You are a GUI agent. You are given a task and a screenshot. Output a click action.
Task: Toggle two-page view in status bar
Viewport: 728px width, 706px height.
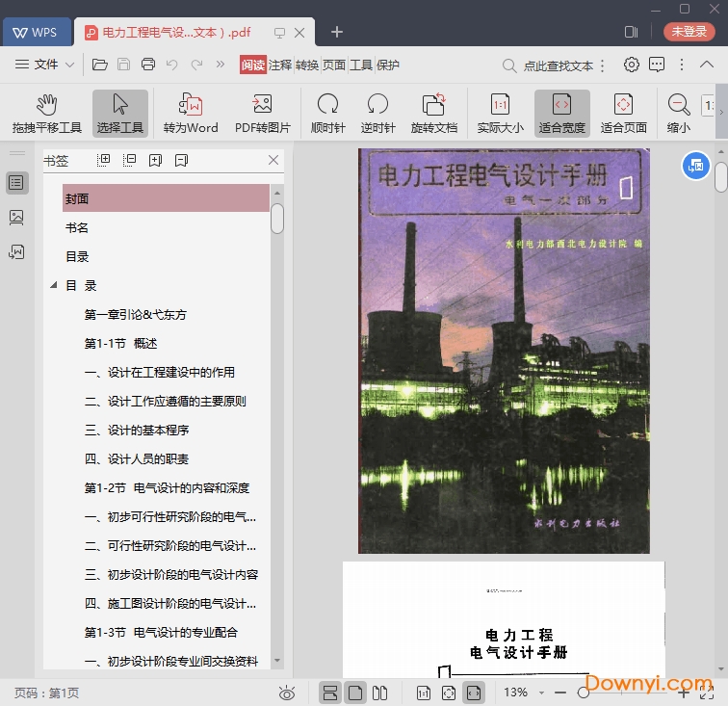pyautogui.click(x=379, y=693)
